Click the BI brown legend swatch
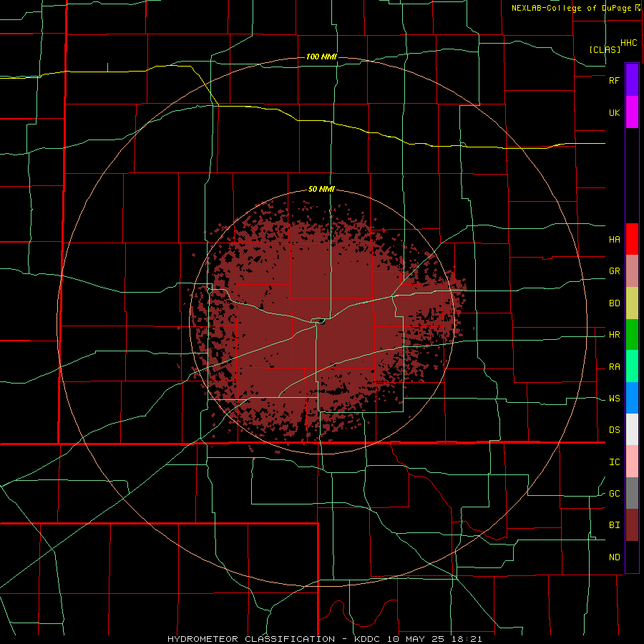The width and height of the screenshot is (644, 644). [632, 525]
